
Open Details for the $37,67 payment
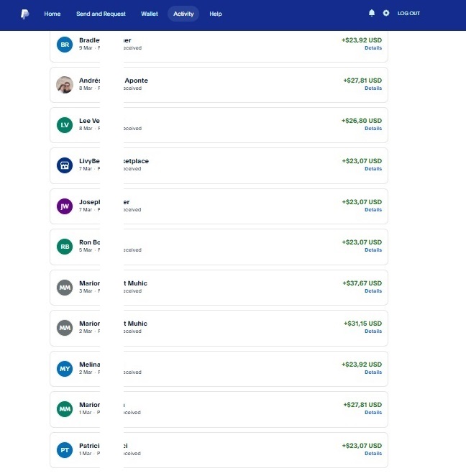373,291
